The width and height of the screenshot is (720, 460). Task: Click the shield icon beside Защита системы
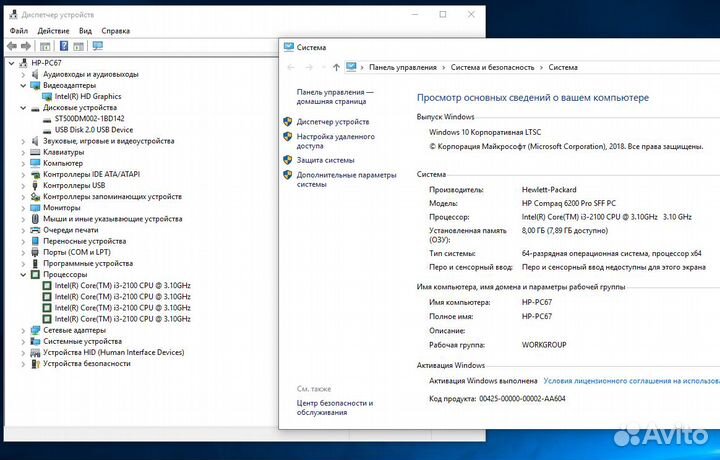[x=287, y=160]
